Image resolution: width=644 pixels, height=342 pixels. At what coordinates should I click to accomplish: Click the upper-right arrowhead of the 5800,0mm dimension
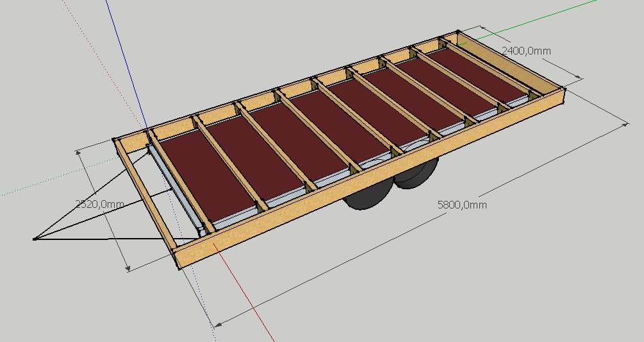pos(626,126)
